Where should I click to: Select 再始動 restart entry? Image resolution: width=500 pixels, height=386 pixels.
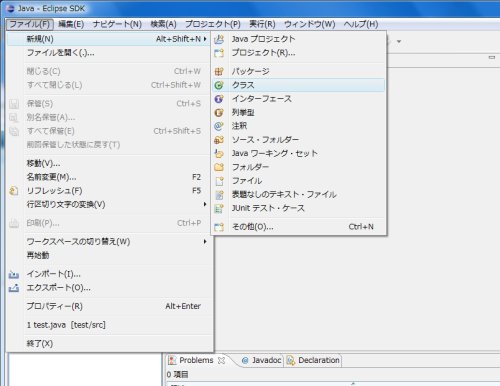pos(110,255)
